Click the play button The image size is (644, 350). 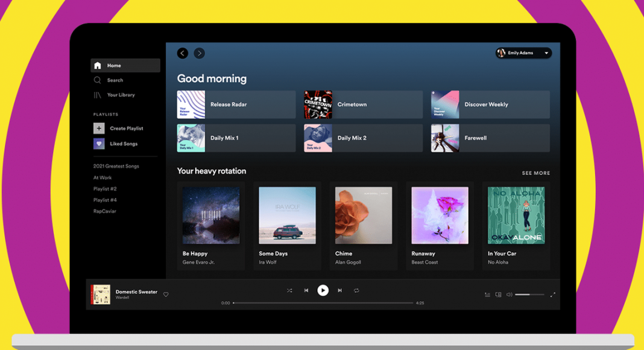pos(323,290)
